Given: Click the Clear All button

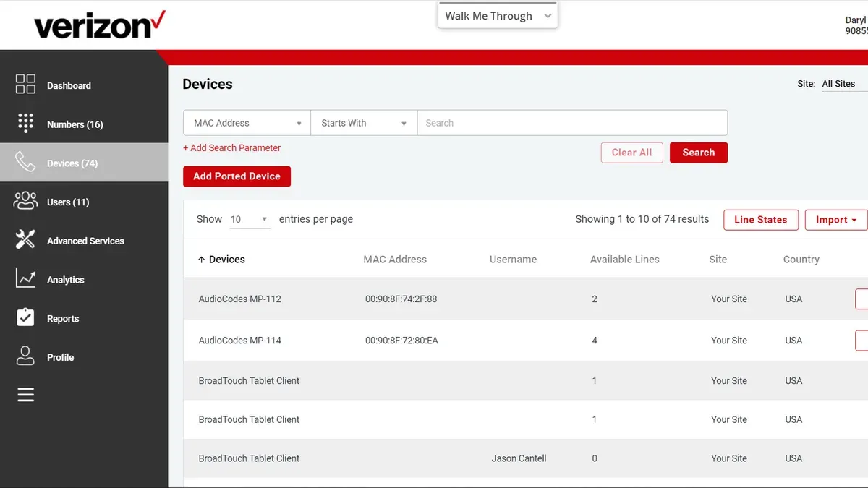Looking at the screenshot, I should (x=631, y=153).
